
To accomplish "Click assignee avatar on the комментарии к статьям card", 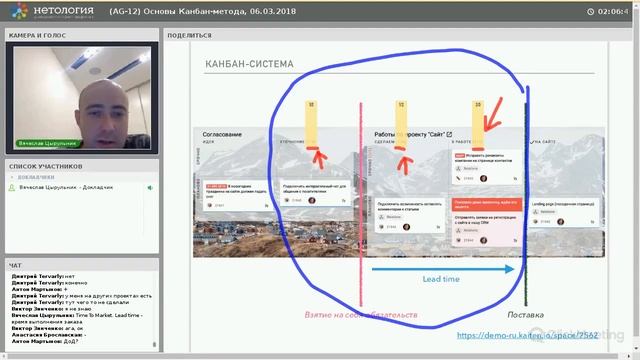I will click(x=407, y=227).
